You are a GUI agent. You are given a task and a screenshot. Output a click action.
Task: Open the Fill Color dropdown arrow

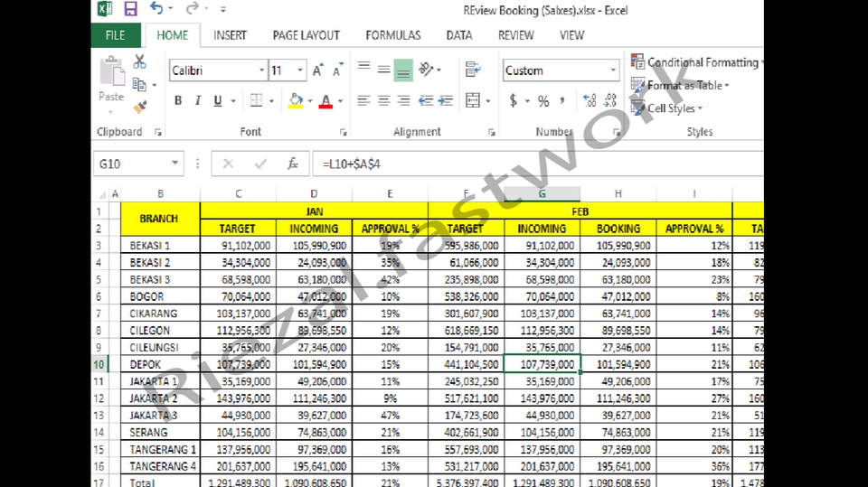point(310,100)
